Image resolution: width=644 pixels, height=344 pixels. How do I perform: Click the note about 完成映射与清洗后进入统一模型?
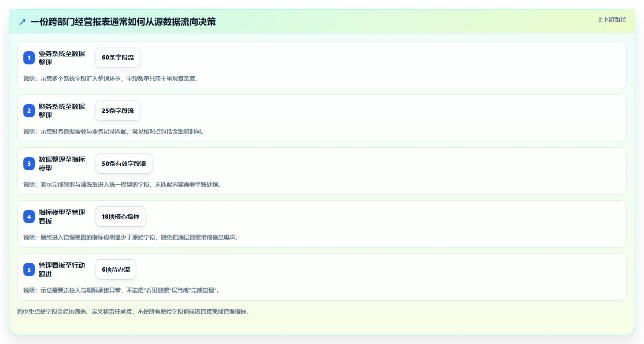click(123, 184)
